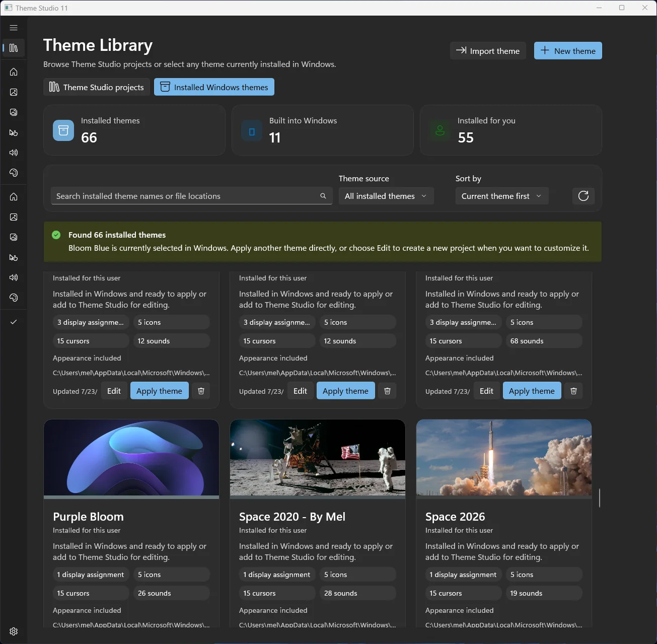Open color palette icon in upper sidebar group
Image resolution: width=657 pixels, height=644 pixels.
pos(14,173)
